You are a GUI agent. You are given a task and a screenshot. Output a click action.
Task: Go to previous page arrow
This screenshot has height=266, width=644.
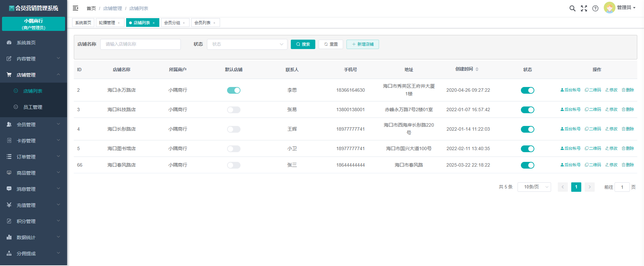click(x=563, y=187)
